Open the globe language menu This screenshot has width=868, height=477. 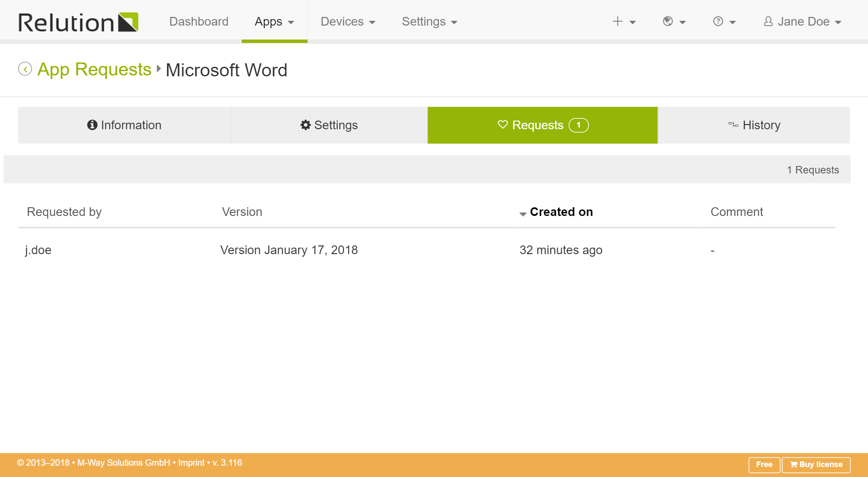tap(674, 22)
